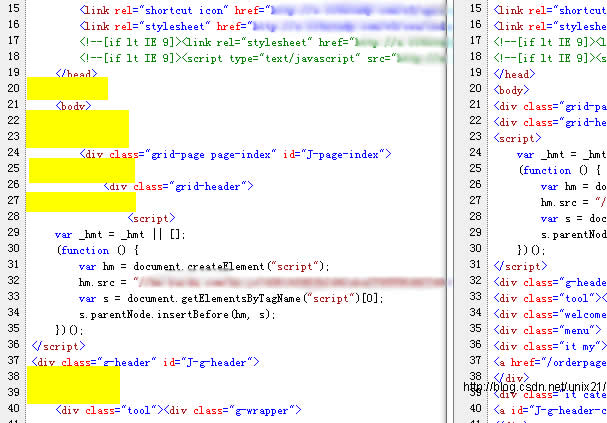The height and width of the screenshot is (423, 607).
Task: Select the left pane line 16 stylesheet link tag
Action: pos(266,26)
